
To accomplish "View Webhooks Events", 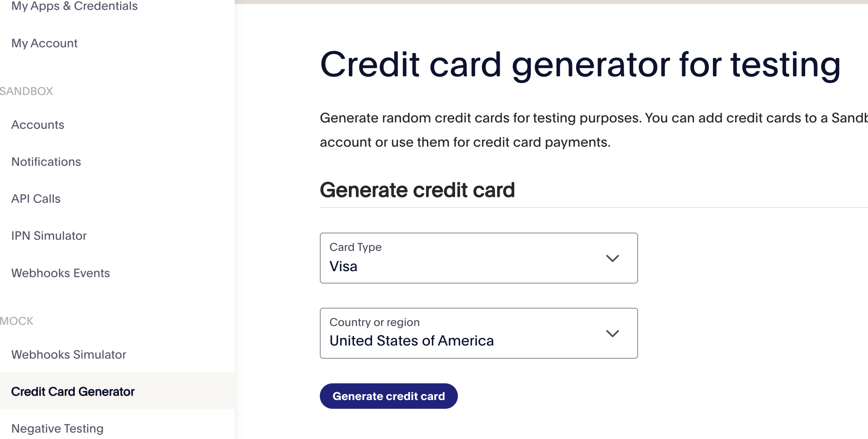I will (x=60, y=273).
